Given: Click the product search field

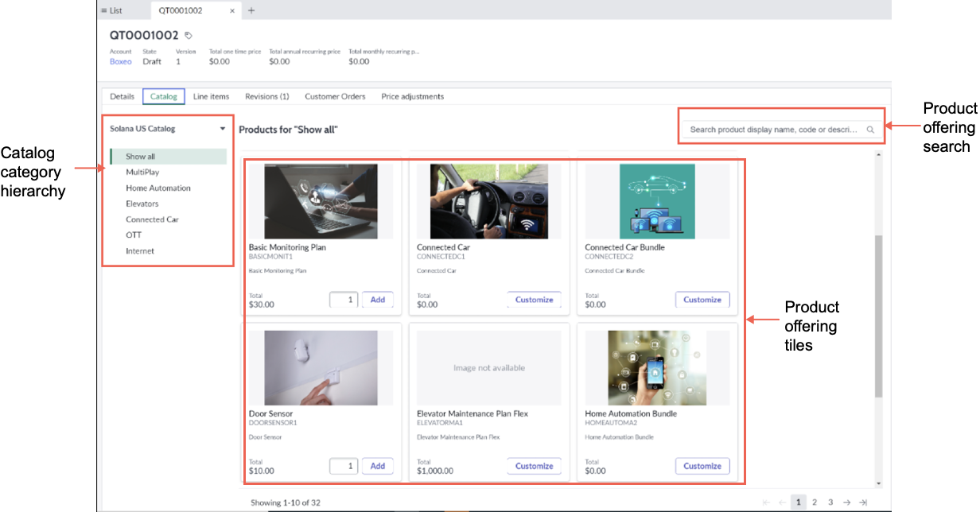Looking at the screenshot, I should pos(781,130).
